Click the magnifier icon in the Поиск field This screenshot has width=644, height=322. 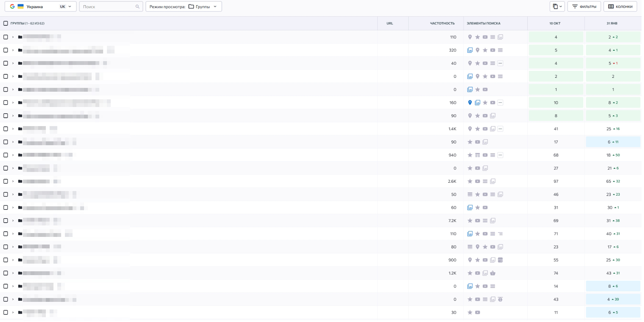[x=137, y=7]
